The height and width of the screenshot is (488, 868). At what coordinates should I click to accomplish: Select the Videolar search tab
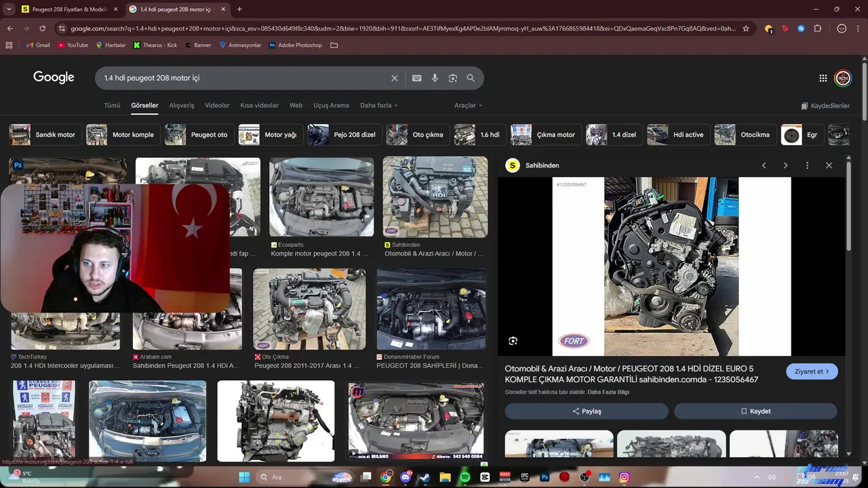217,106
